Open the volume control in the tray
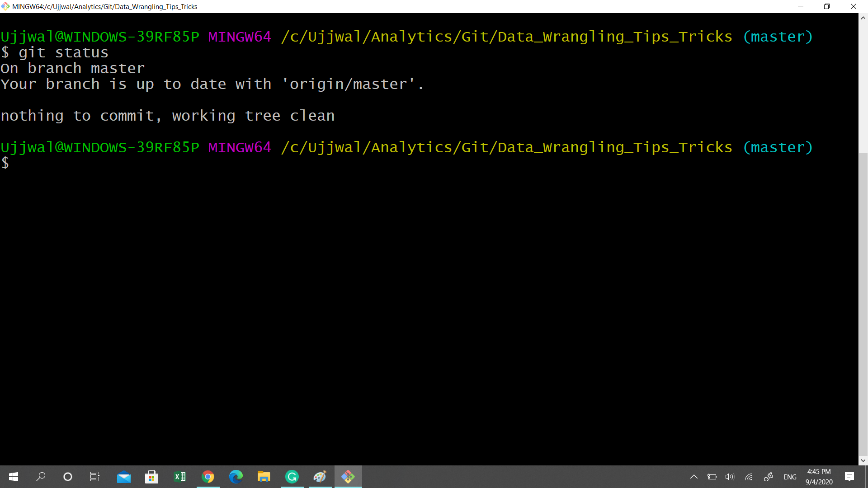The image size is (868, 488). click(730, 477)
